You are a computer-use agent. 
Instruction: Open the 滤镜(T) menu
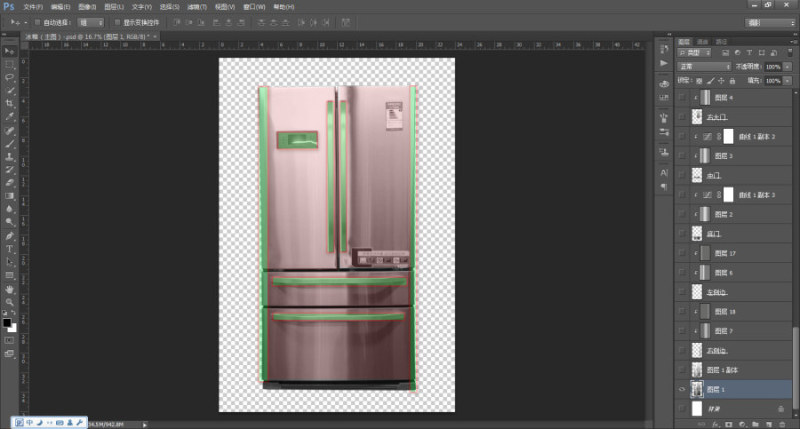(197, 7)
